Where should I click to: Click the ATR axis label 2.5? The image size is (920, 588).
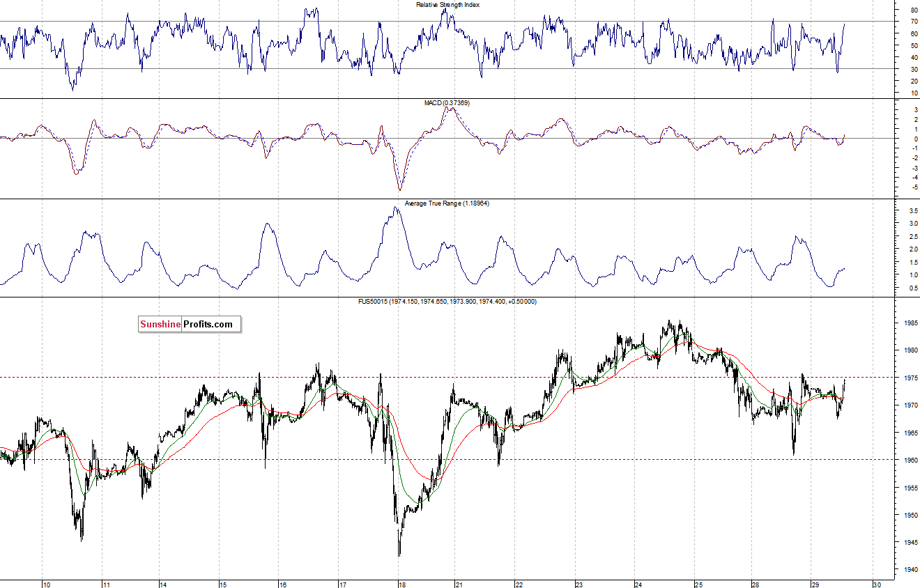coord(913,236)
